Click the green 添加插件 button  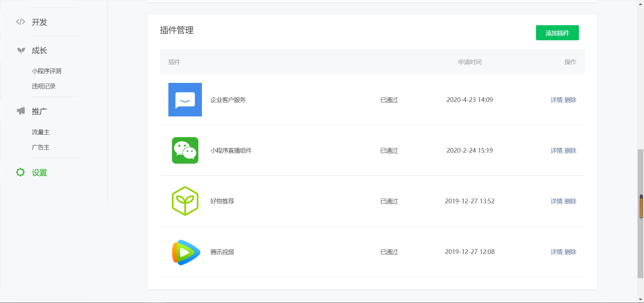click(x=557, y=33)
